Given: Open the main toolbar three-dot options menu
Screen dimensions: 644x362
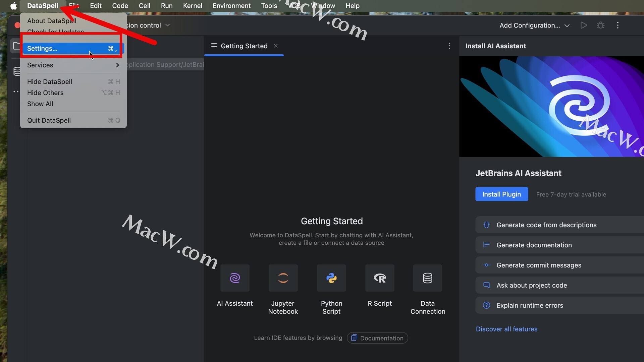Looking at the screenshot, I should (618, 25).
